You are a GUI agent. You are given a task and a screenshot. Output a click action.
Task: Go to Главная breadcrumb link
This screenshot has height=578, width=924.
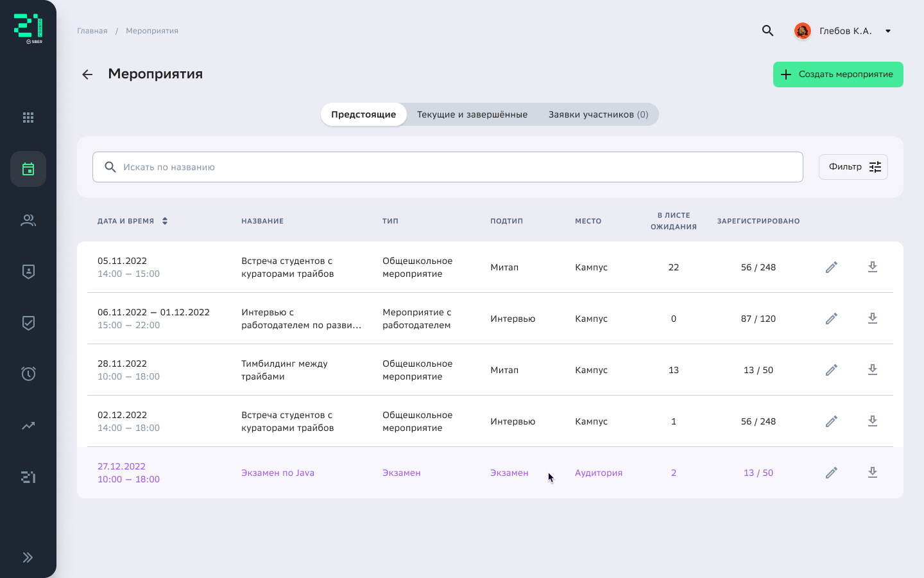click(x=92, y=31)
